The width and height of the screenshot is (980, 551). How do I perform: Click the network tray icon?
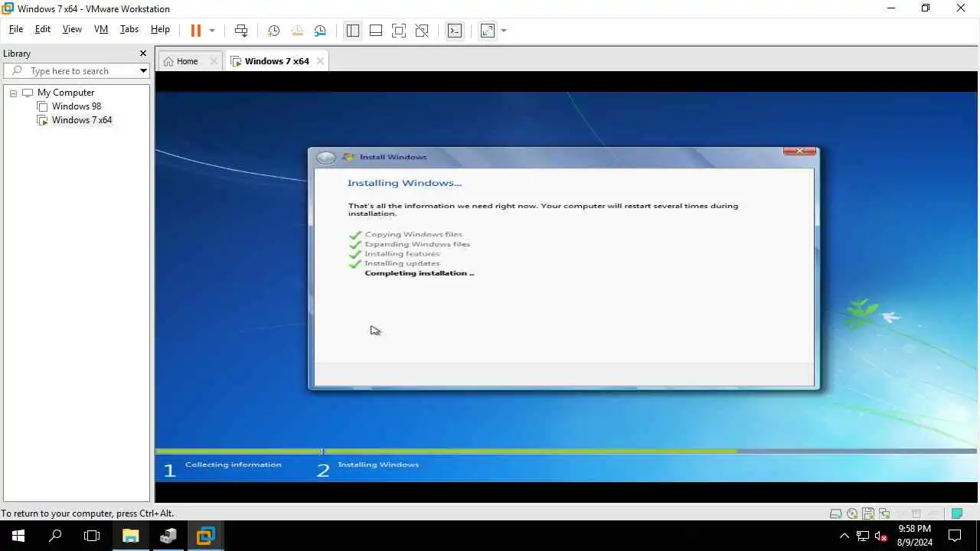tap(863, 536)
